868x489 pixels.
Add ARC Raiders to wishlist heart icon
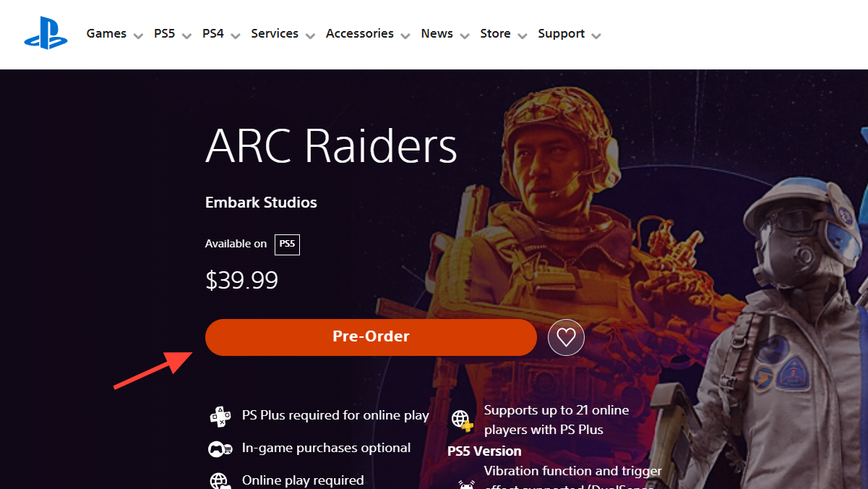click(566, 337)
